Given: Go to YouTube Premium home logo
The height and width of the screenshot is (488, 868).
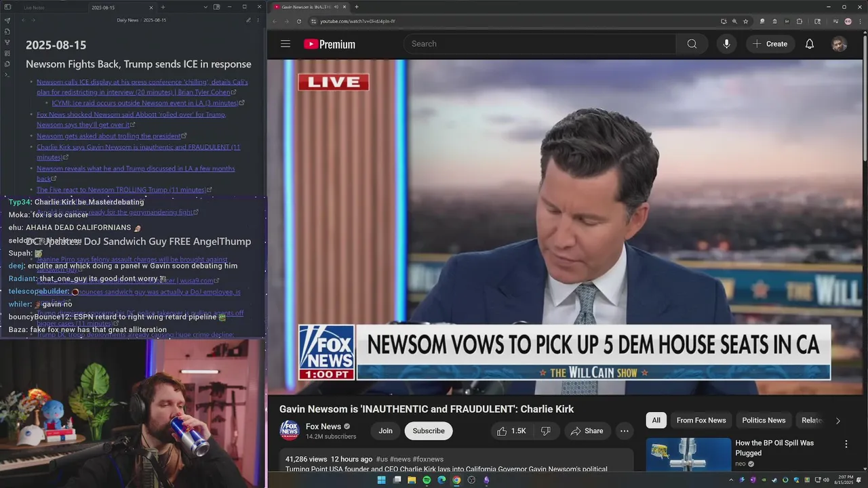Looking at the screenshot, I should (330, 44).
